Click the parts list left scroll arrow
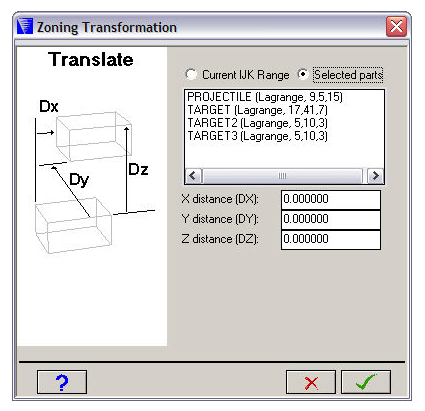 point(193,175)
